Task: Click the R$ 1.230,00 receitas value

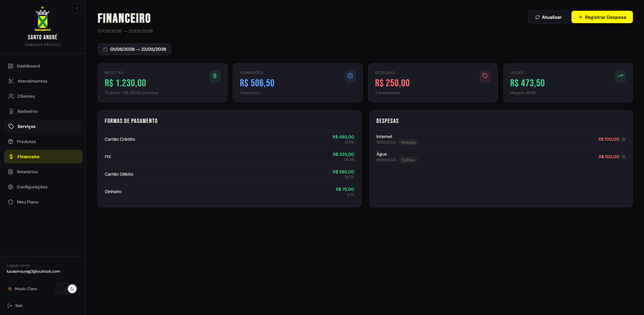Action: coord(125,83)
